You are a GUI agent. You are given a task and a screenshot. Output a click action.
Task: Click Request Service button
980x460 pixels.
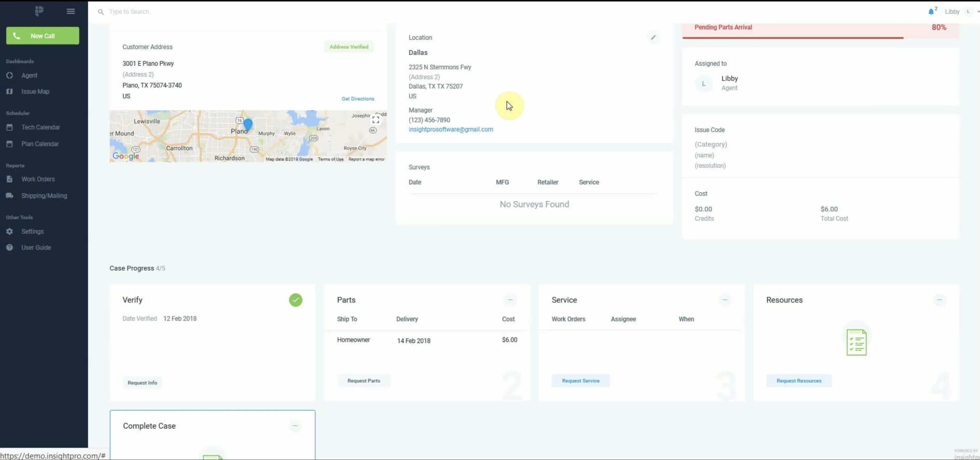click(x=580, y=381)
